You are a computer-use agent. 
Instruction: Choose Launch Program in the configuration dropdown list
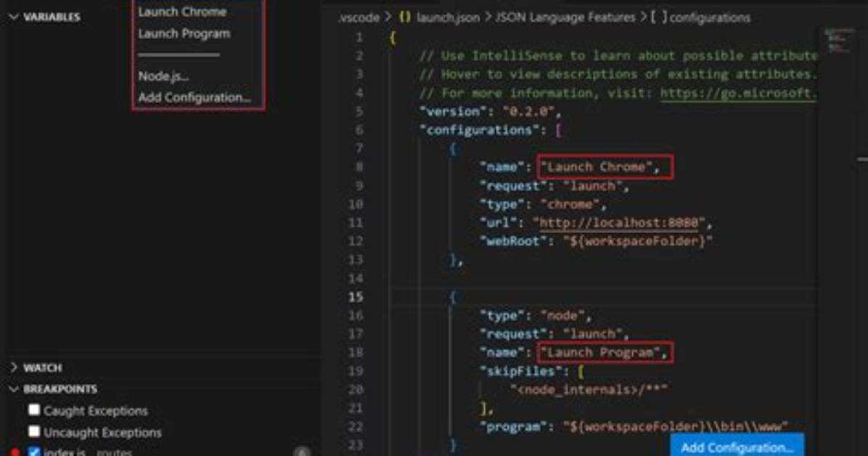click(184, 33)
